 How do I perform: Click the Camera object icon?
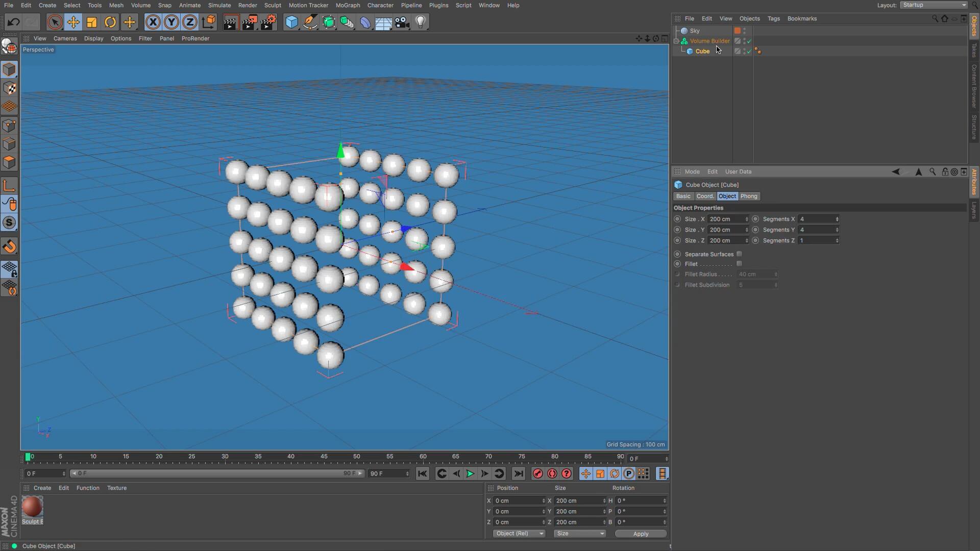pos(402,22)
